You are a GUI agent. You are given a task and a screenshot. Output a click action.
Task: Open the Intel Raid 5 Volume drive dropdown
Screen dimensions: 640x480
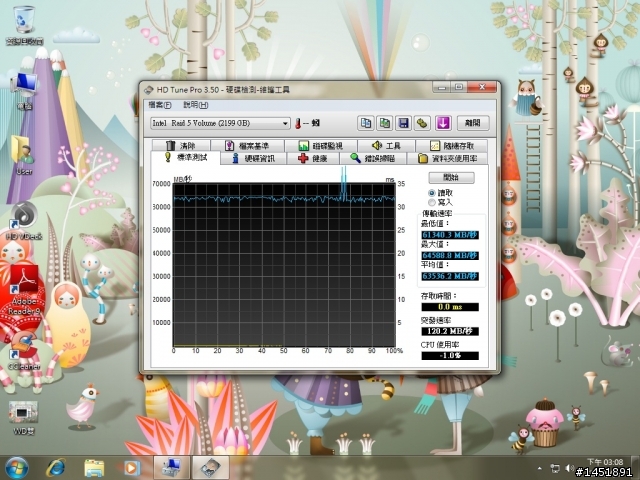point(220,123)
